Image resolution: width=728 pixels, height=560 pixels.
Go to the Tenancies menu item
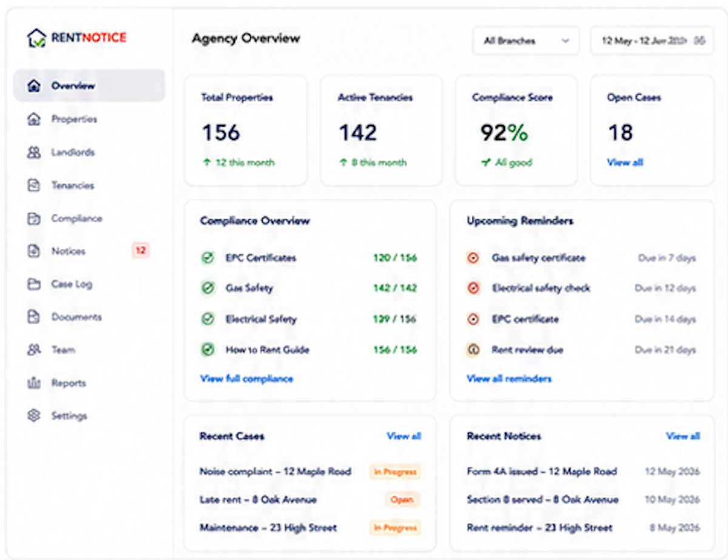coord(90,186)
